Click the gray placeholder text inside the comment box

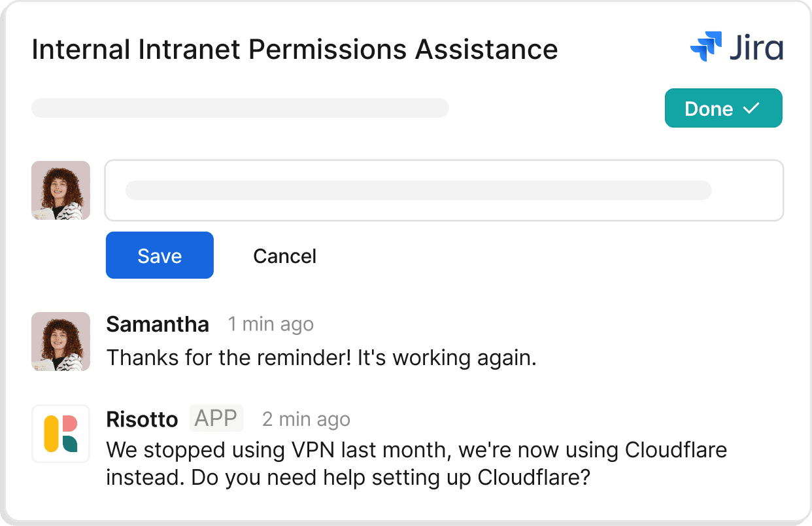418,190
